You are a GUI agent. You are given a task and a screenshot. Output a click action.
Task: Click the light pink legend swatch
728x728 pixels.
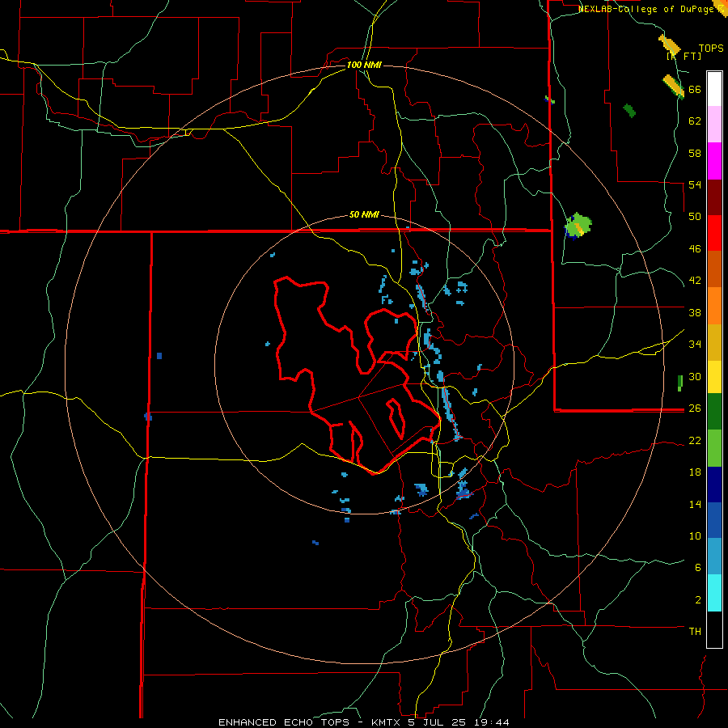click(714, 125)
